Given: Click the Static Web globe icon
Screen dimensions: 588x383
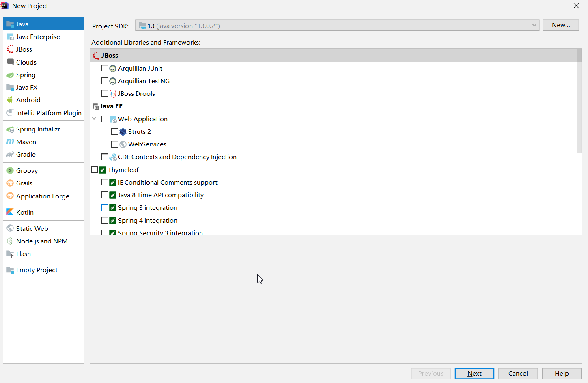Looking at the screenshot, I should coord(10,228).
